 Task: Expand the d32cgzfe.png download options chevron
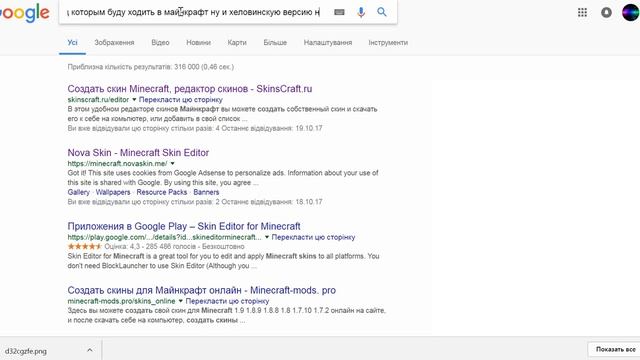click(89, 350)
